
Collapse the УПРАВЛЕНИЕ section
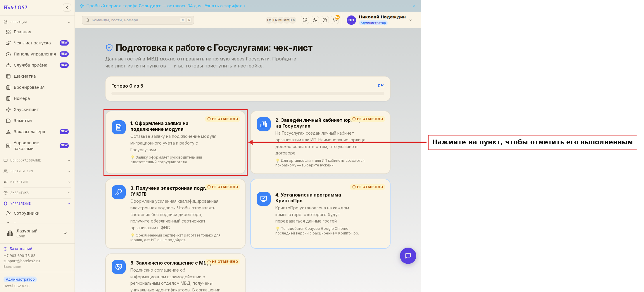click(37, 204)
